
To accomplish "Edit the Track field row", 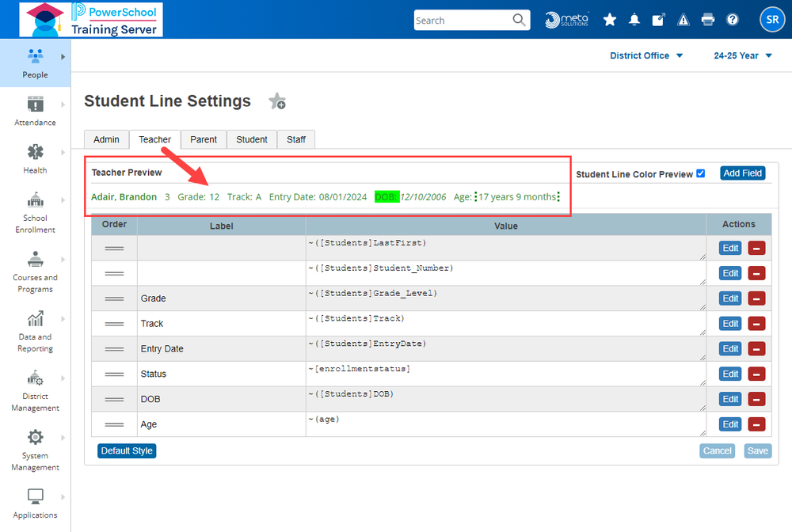I will pos(730,324).
